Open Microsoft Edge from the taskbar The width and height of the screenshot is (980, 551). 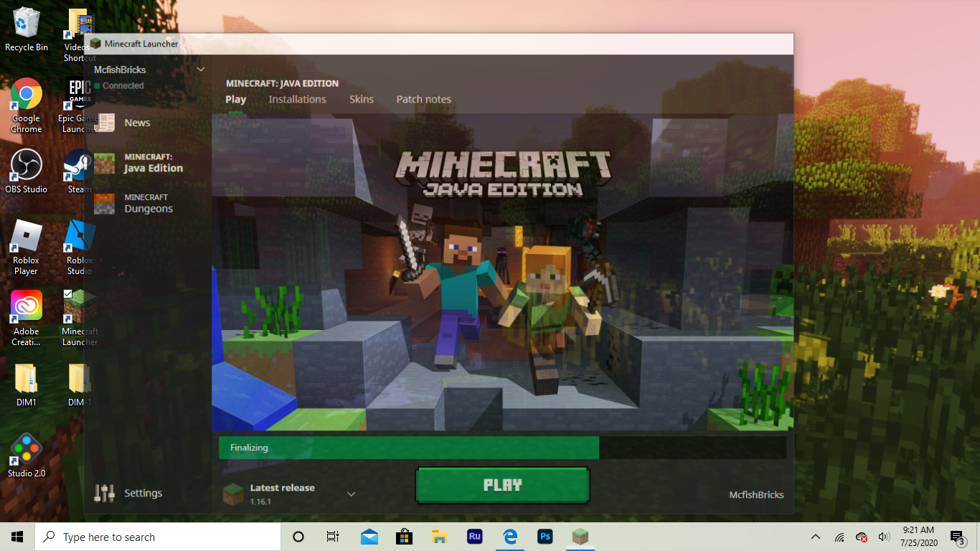click(510, 537)
